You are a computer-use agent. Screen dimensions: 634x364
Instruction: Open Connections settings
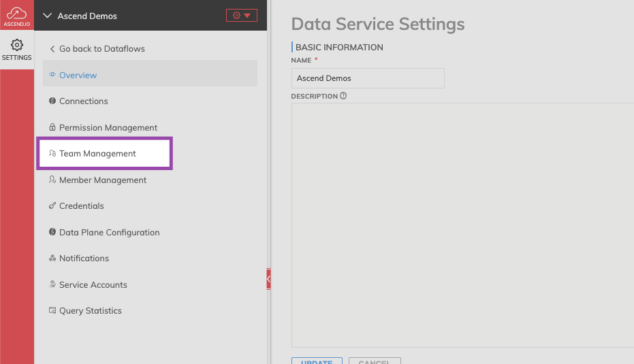[83, 101]
